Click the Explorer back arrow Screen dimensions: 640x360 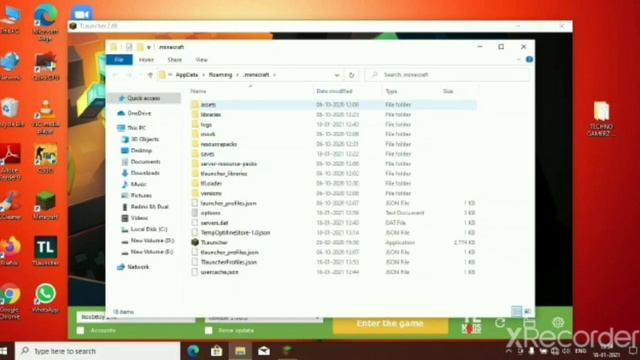tap(116, 75)
